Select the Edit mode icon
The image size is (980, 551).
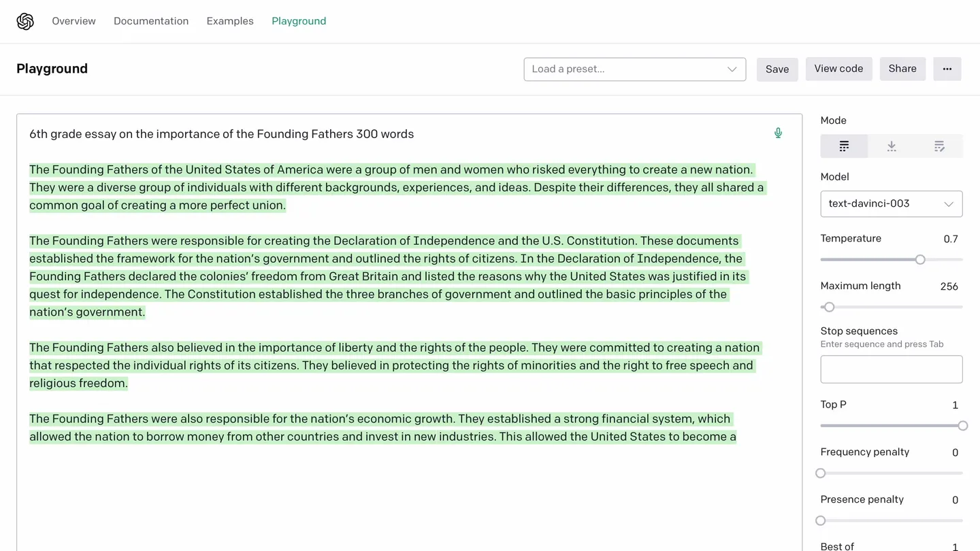939,146
